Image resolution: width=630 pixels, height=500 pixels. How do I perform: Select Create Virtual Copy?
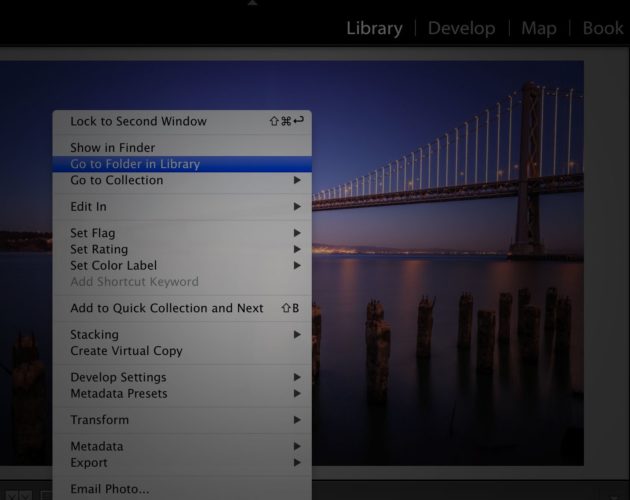tap(182, 351)
